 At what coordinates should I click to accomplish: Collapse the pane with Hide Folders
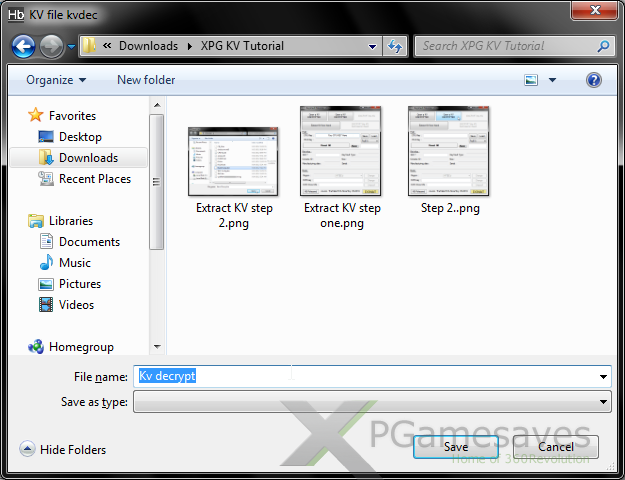tap(62, 450)
